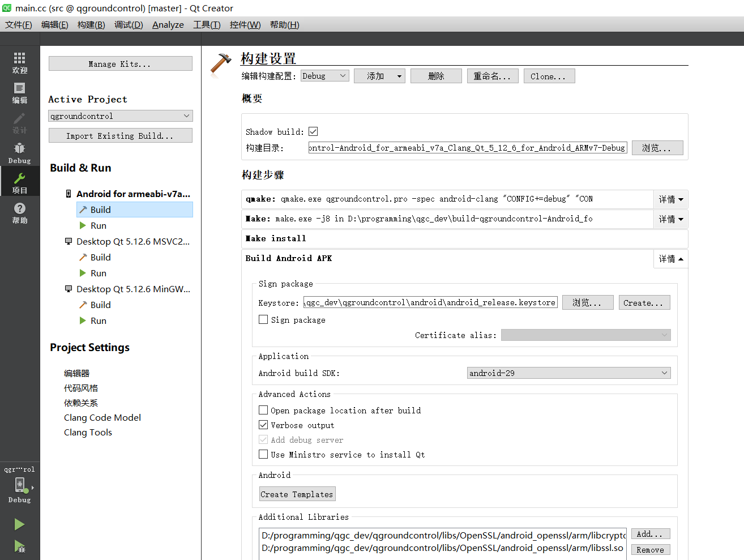This screenshot has height=560, width=744.
Task: Enable the Sign package option
Action: pyautogui.click(x=263, y=319)
